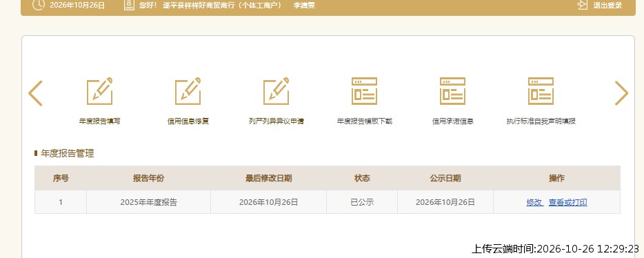Click the 公示日期 column header
Screen dimensions: 644x258
[445, 178]
